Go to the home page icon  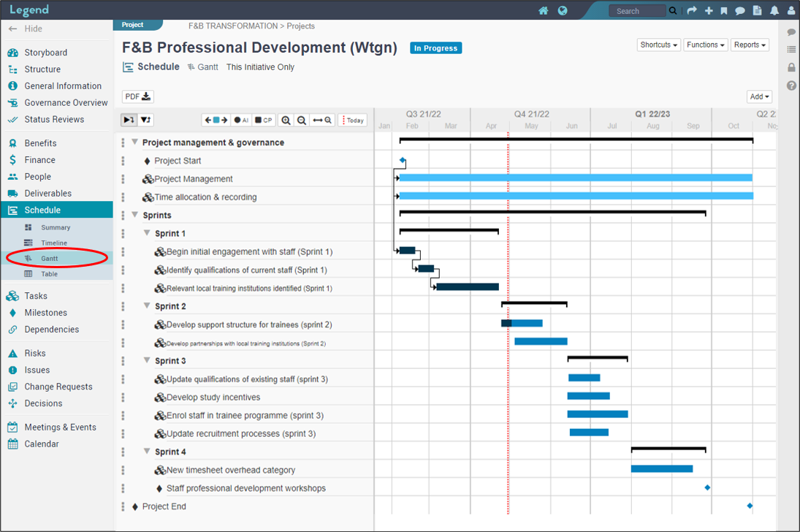(x=544, y=11)
